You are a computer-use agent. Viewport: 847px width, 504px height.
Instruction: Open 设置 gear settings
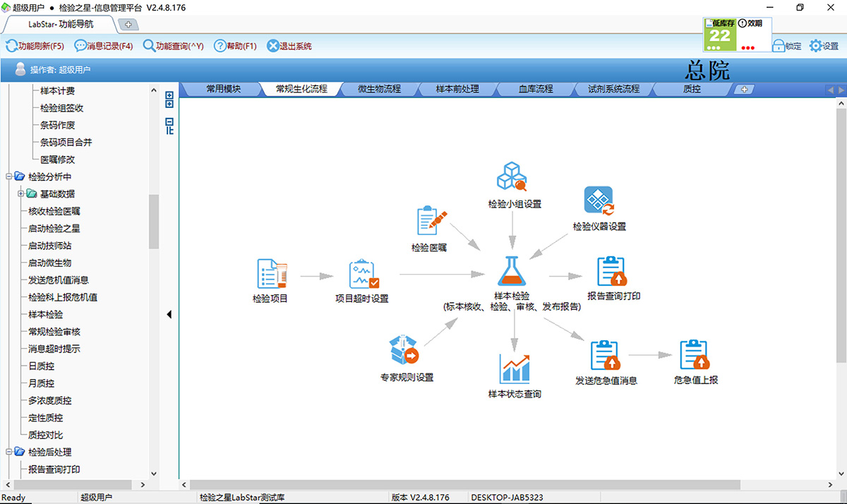pos(824,46)
